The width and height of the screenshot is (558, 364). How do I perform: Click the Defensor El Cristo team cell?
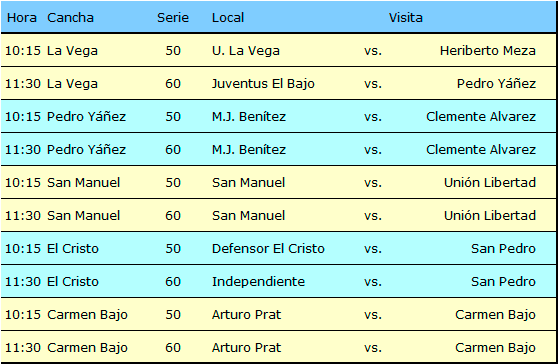tap(268, 249)
